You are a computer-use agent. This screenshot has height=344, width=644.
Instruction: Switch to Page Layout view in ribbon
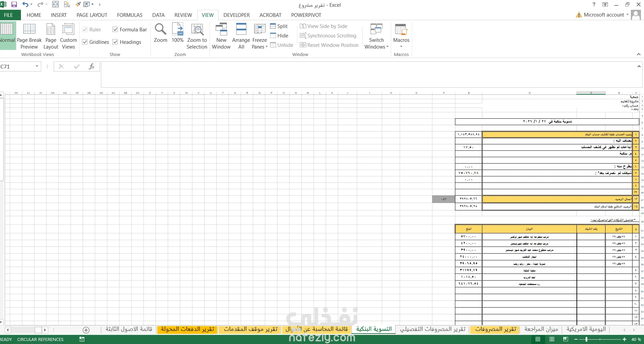(51, 36)
